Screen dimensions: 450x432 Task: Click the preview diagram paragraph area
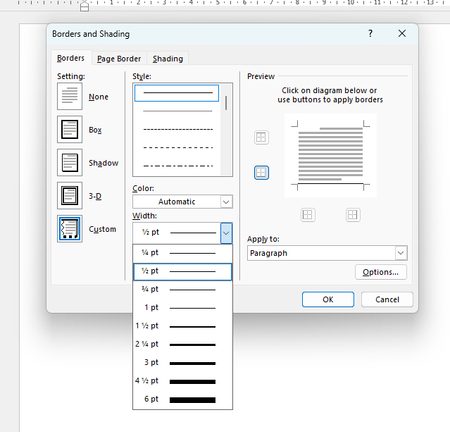pos(330,155)
